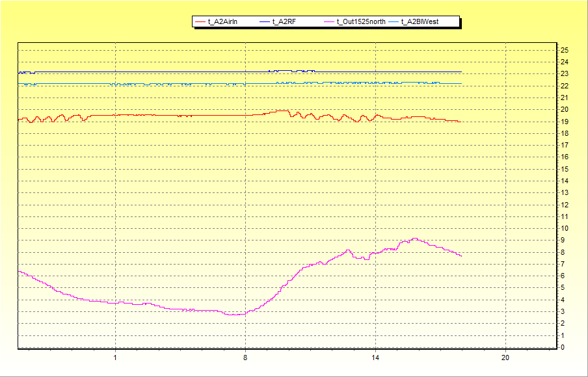Click the magenta line swatch in legend

[x=329, y=22]
